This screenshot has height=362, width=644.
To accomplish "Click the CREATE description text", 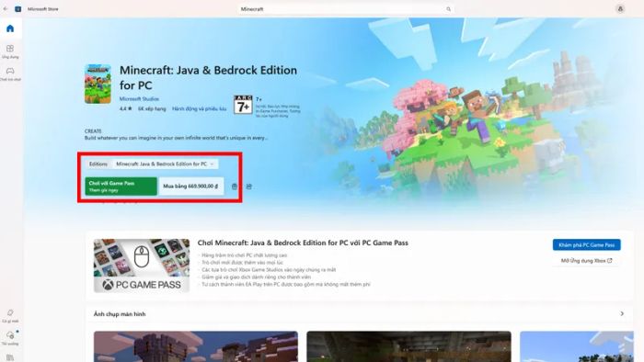I will pyautogui.click(x=176, y=134).
